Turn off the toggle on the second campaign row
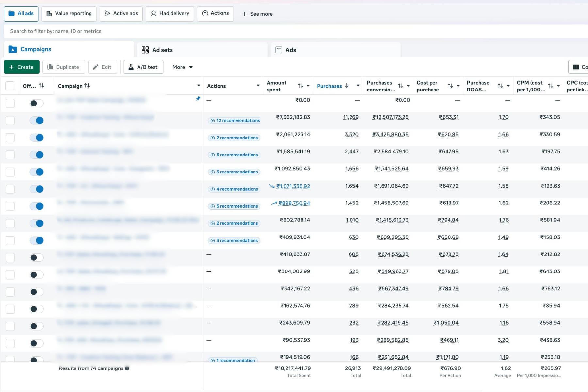This screenshot has width=588, height=392. (x=37, y=120)
